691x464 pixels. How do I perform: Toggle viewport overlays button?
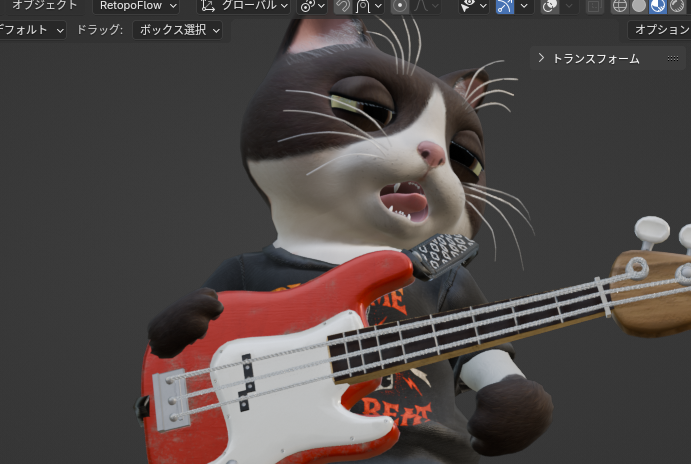[550, 6]
